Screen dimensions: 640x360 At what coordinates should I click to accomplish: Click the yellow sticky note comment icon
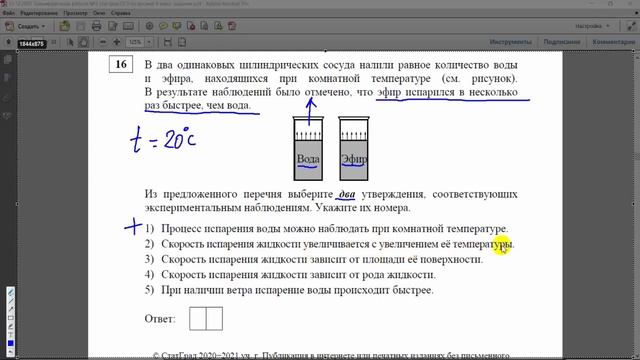click(163, 27)
